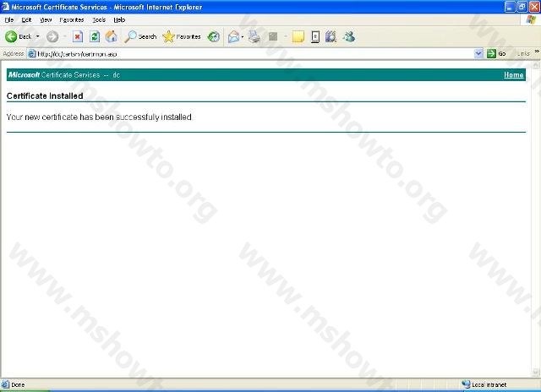Viewport: 541px width, 392px height.
Task: Click the Windows flag logo
Action: pos(531,19)
